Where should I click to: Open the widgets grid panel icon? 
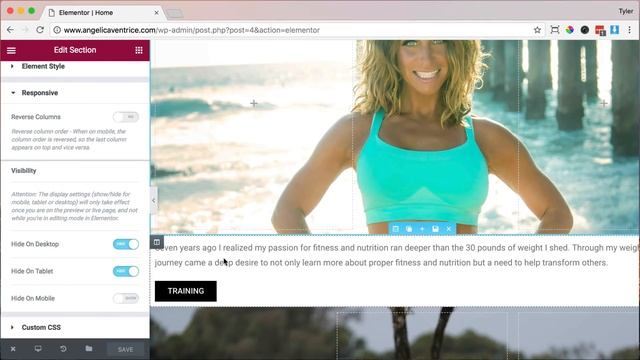click(139, 50)
